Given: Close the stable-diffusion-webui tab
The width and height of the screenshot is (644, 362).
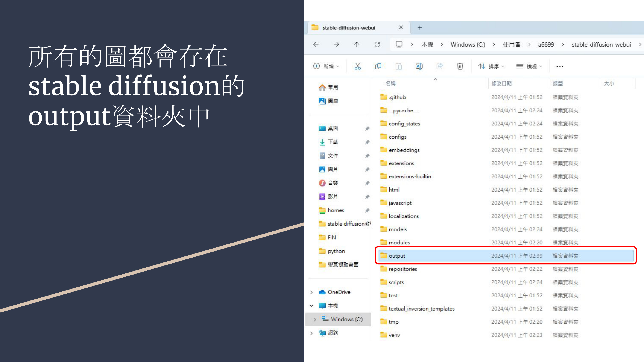Looking at the screenshot, I should pyautogui.click(x=401, y=27).
